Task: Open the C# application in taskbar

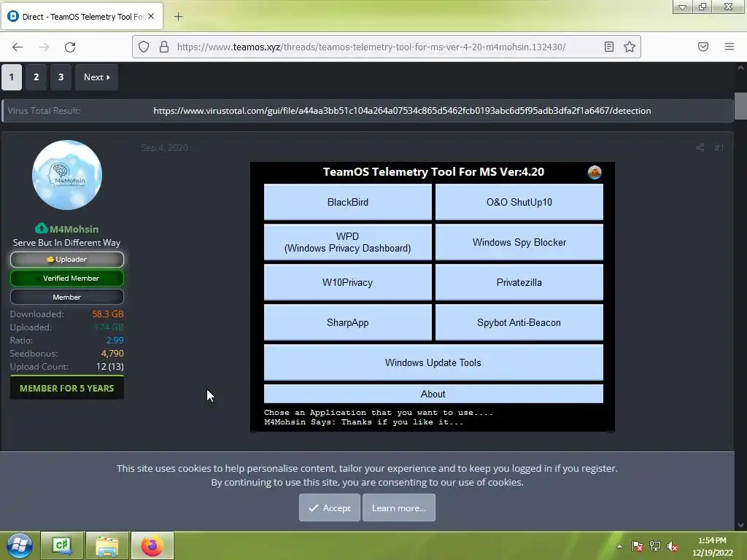Action: point(62,545)
